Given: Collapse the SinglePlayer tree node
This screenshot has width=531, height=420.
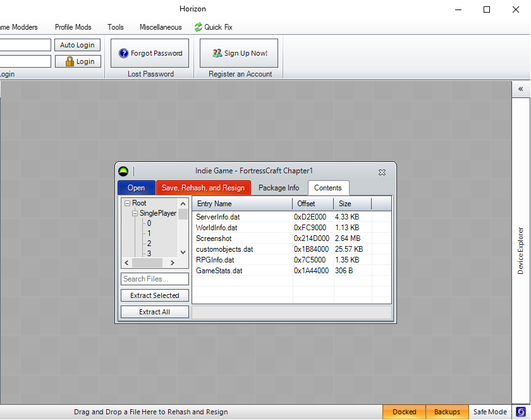Looking at the screenshot, I should pos(135,214).
